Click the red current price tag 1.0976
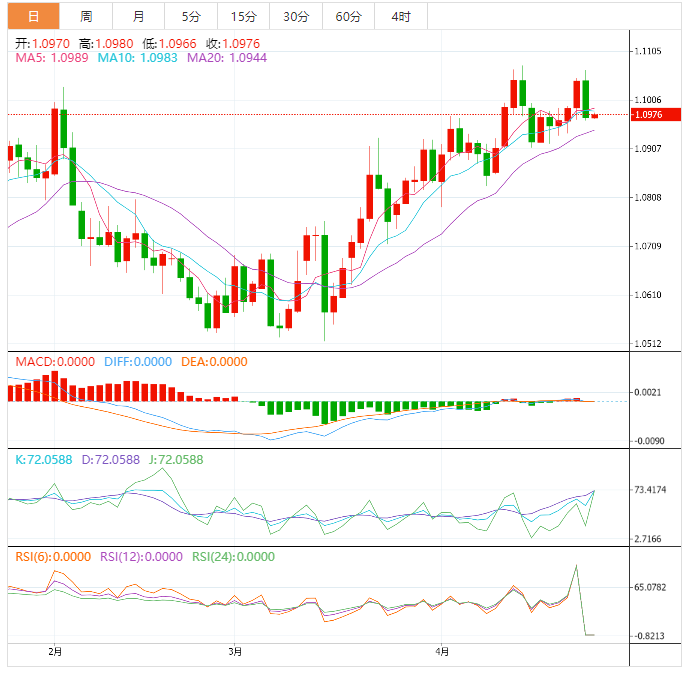Viewport: 690px width, 673px height. pyautogui.click(x=655, y=115)
